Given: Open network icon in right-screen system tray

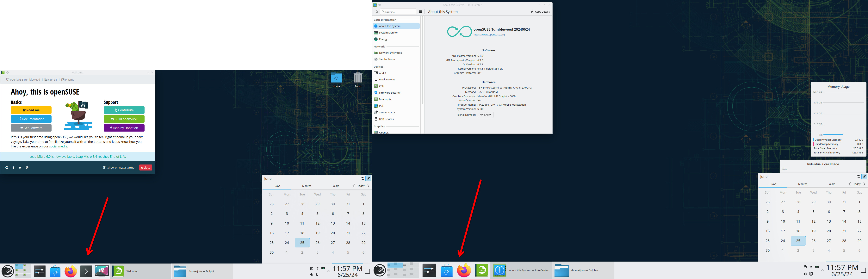Looking at the screenshot, I should click(x=811, y=274).
